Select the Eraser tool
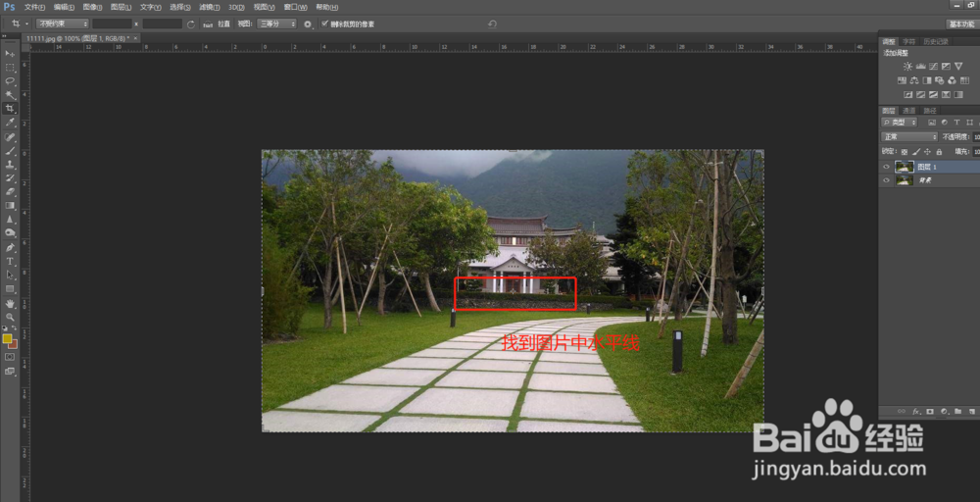980x502 pixels. pyautogui.click(x=10, y=192)
